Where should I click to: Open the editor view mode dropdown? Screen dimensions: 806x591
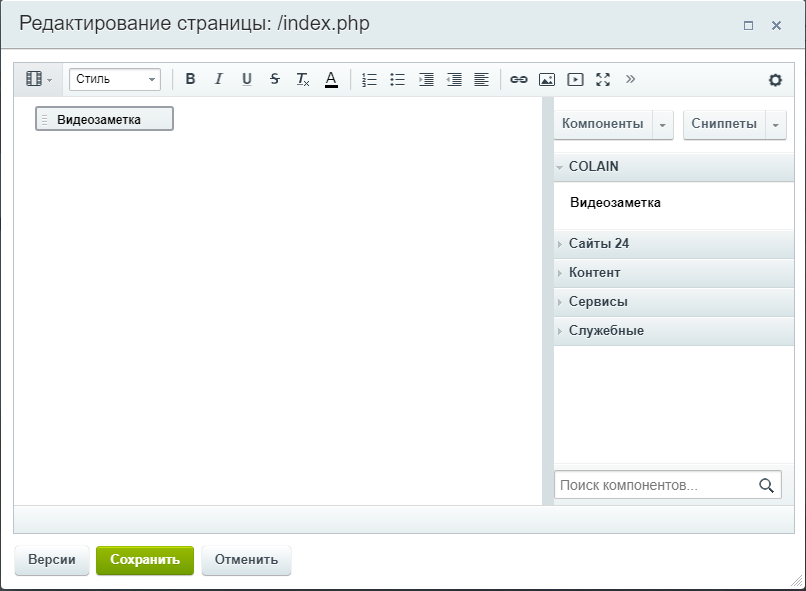click(38, 80)
